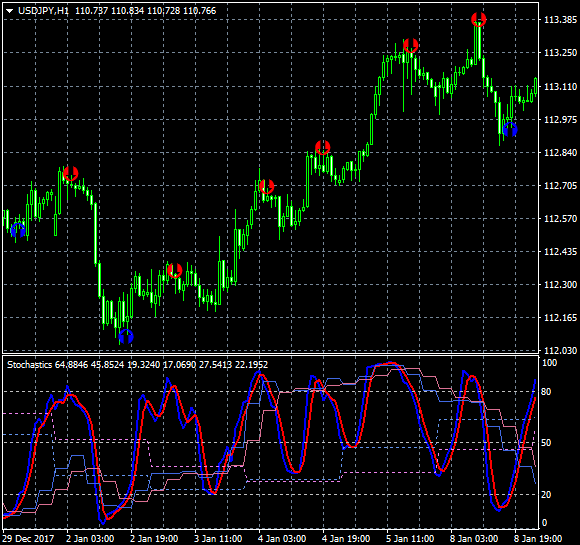Click the blue arrow marker near 29 Dec
This screenshot has height=545, width=580.
click(x=18, y=230)
